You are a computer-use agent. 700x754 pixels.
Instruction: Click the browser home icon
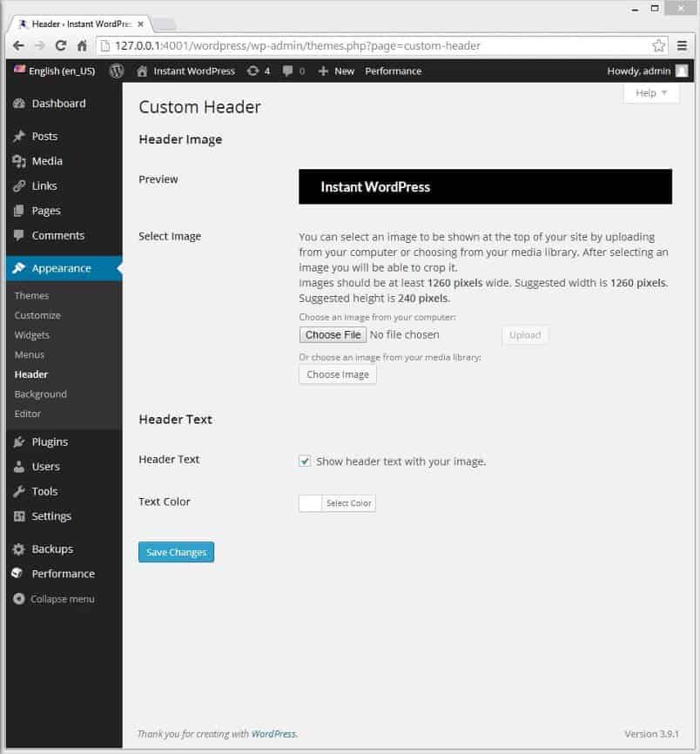pos(82,45)
